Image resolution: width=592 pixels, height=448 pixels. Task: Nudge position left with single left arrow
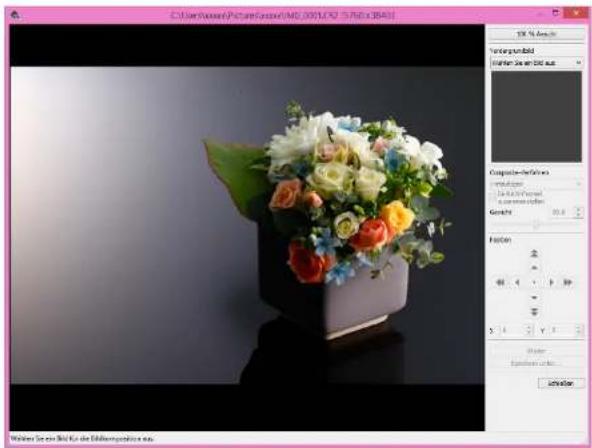[x=517, y=282]
